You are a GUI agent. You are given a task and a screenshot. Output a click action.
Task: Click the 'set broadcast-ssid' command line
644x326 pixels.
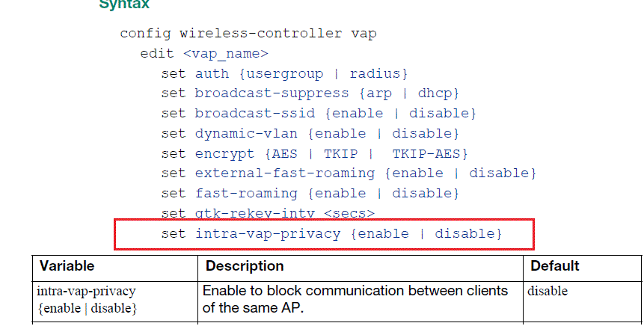319,114
